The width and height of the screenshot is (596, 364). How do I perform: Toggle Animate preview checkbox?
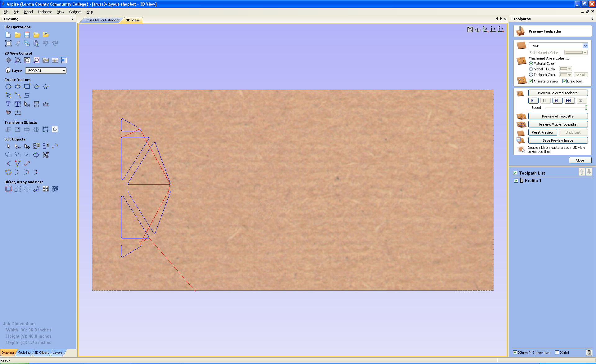click(531, 81)
